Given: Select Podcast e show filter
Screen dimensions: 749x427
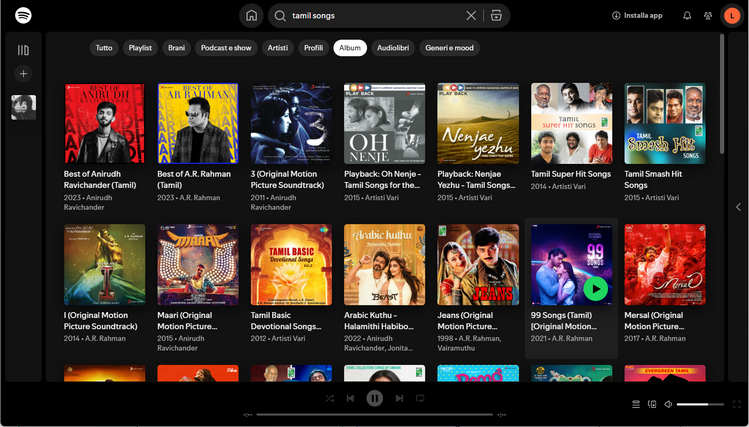Looking at the screenshot, I should pos(226,48).
